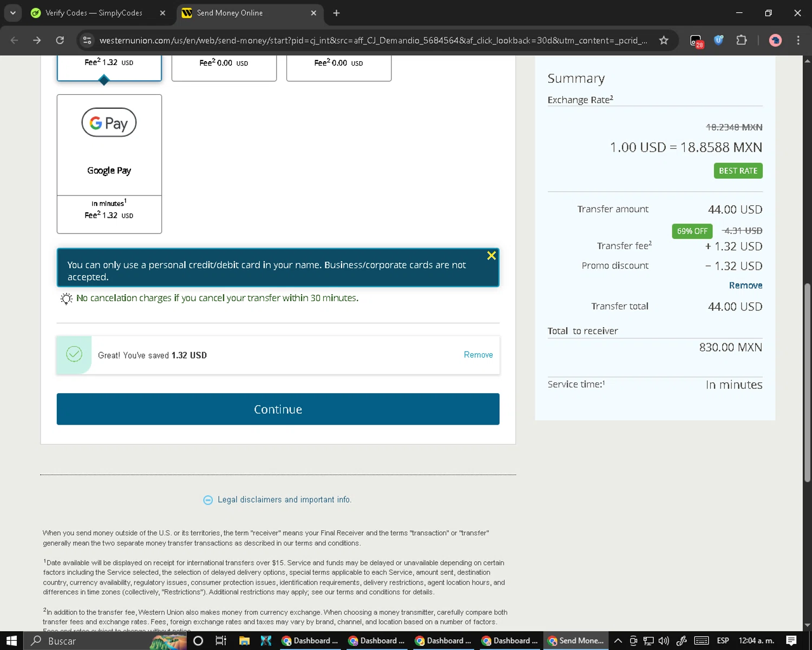Collapse Legal disclaimers and important info

point(208,500)
